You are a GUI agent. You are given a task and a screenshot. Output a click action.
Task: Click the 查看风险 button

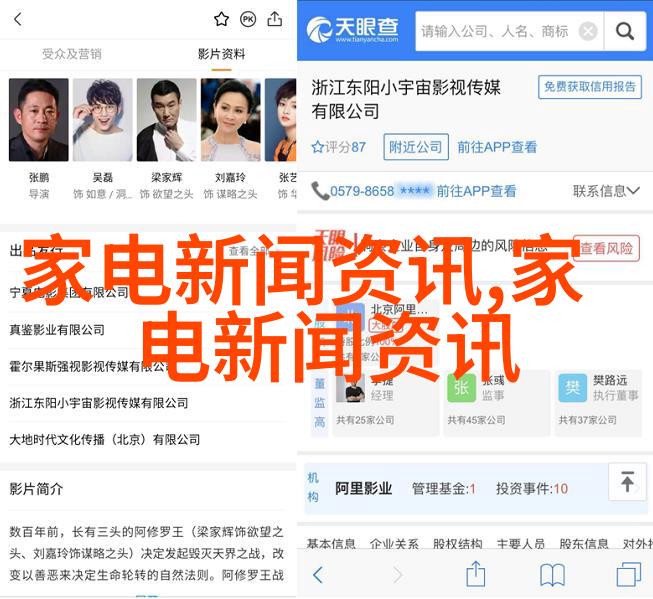606,249
